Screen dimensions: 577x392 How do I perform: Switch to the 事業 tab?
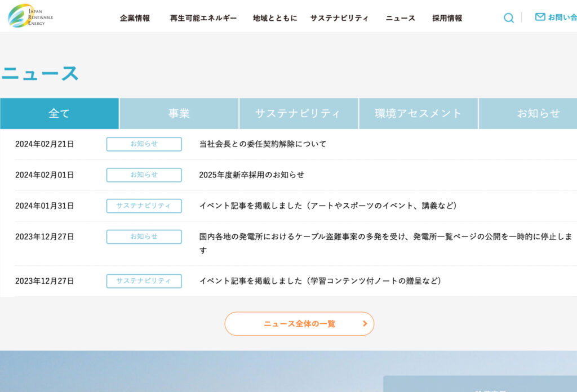(x=179, y=113)
